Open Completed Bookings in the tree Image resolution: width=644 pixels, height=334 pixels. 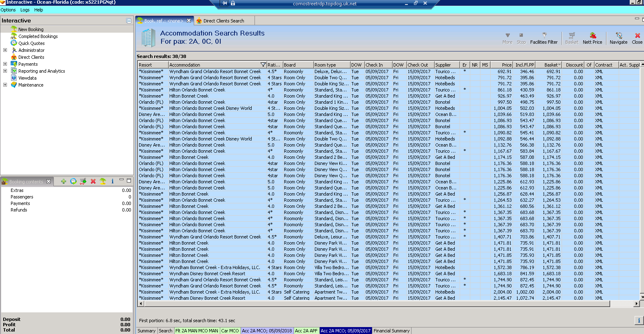tap(38, 36)
